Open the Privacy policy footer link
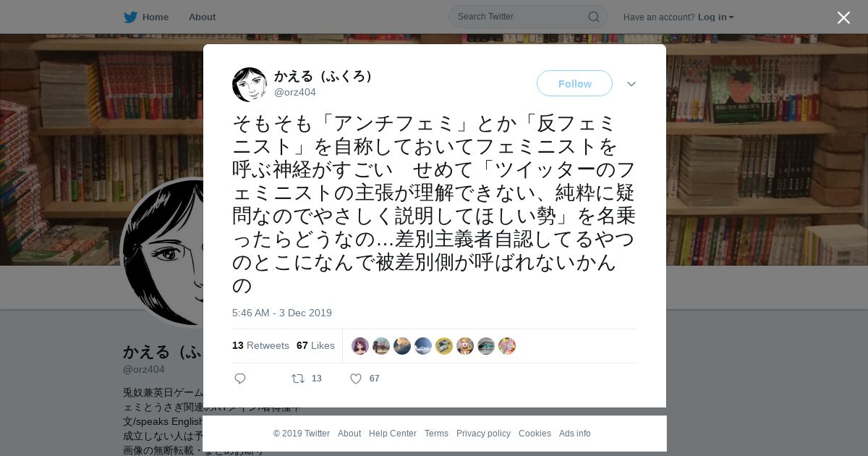The width and height of the screenshot is (868, 456). [x=483, y=434]
